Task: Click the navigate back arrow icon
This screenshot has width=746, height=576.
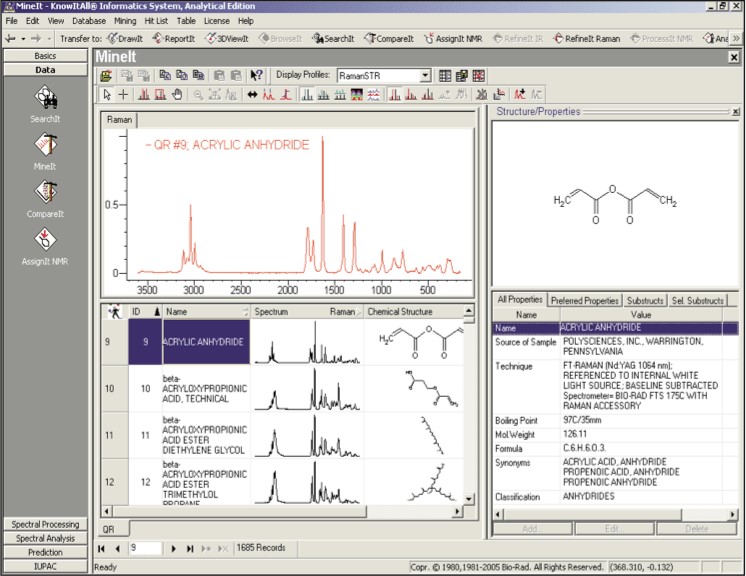Action: point(10,39)
